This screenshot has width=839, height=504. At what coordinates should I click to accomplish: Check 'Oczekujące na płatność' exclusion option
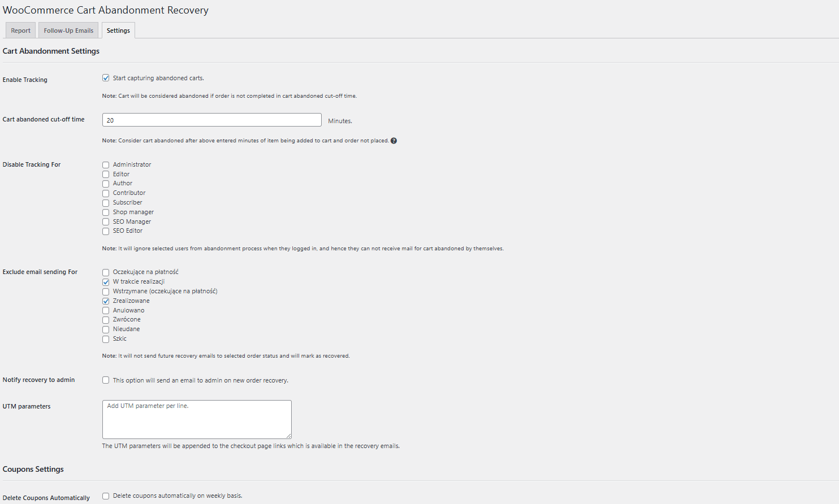106,272
